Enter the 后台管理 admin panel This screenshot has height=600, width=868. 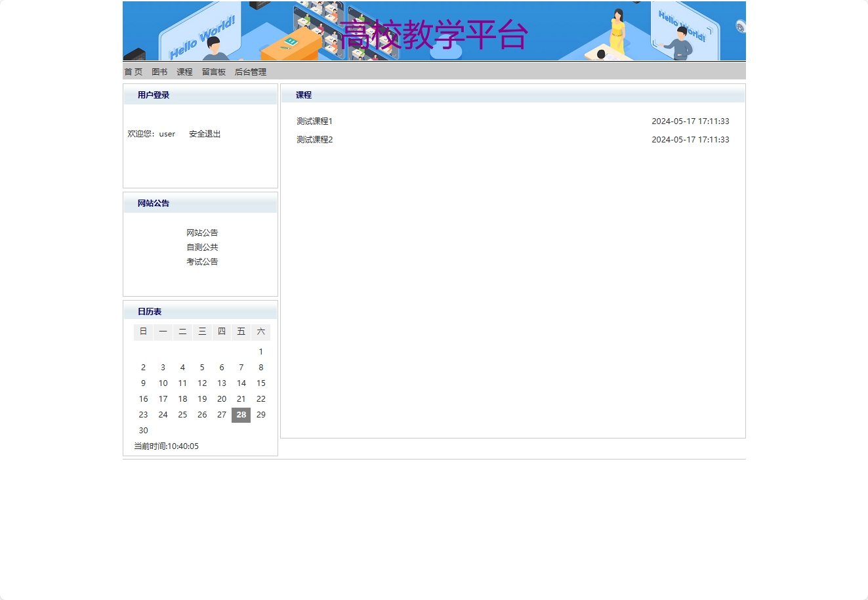249,72
